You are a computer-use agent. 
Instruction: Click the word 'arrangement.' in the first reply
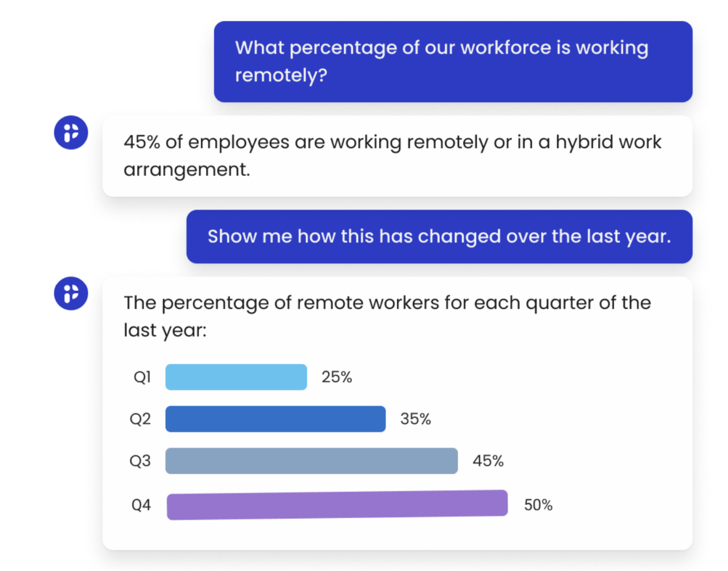click(187, 170)
